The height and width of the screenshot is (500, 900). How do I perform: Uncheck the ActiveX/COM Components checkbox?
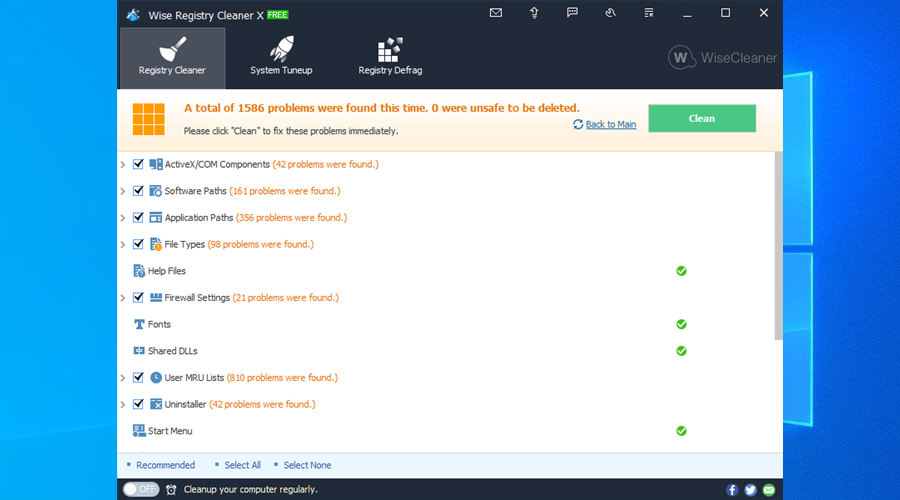[x=138, y=164]
